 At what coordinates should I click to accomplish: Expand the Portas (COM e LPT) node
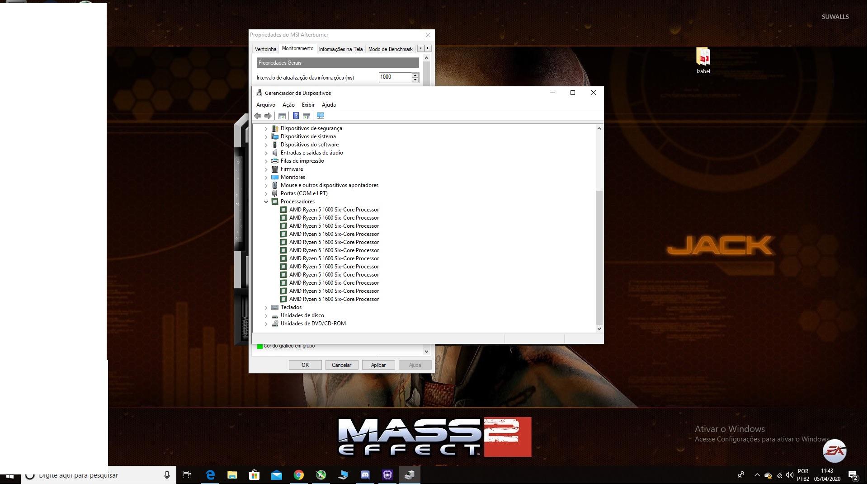click(266, 193)
